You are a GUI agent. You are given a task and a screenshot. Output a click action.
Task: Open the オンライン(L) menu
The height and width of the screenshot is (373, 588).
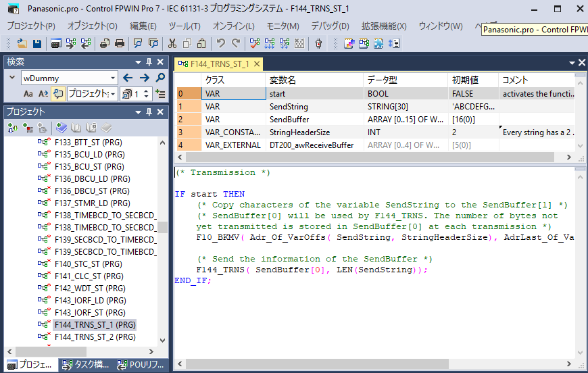click(x=234, y=26)
